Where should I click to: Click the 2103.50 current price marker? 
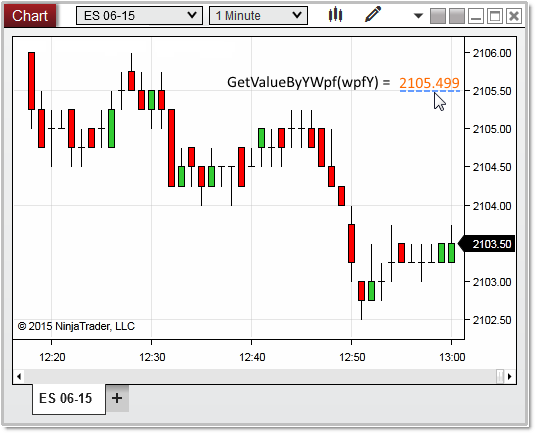(x=487, y=244)
